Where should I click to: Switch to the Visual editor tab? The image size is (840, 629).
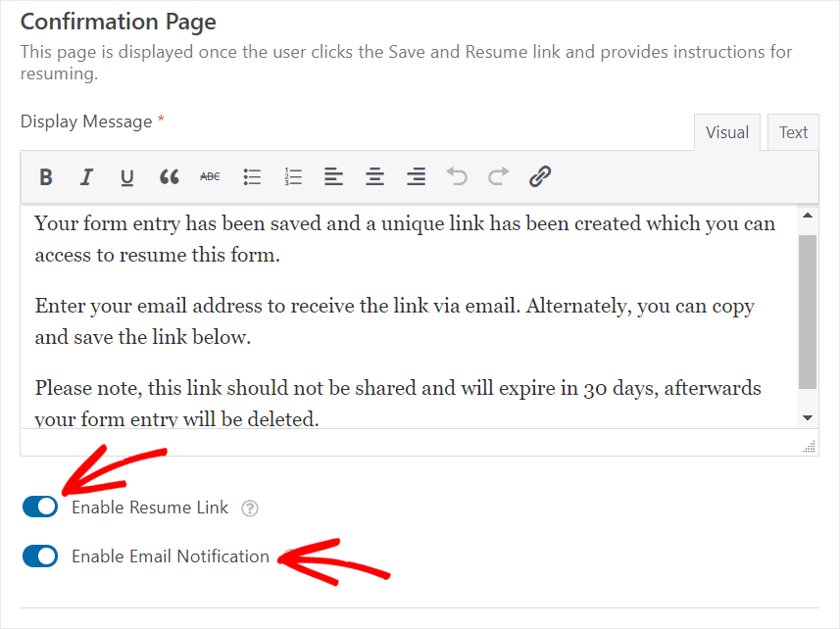pos(727,132)
